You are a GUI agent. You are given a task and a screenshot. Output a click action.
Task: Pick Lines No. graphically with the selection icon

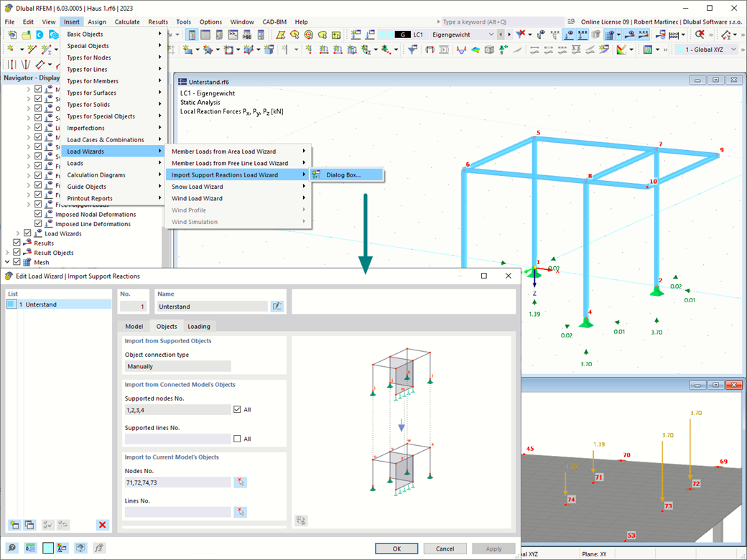coord(241,513)
